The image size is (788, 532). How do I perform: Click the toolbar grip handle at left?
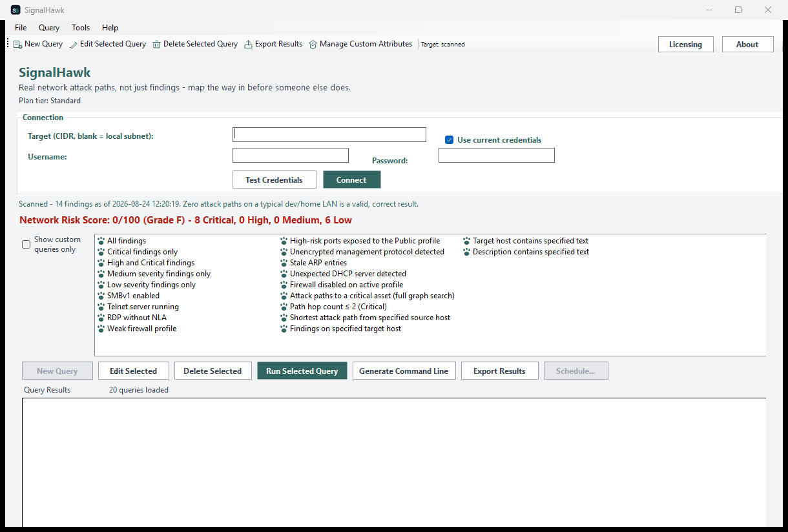[8, 44]
